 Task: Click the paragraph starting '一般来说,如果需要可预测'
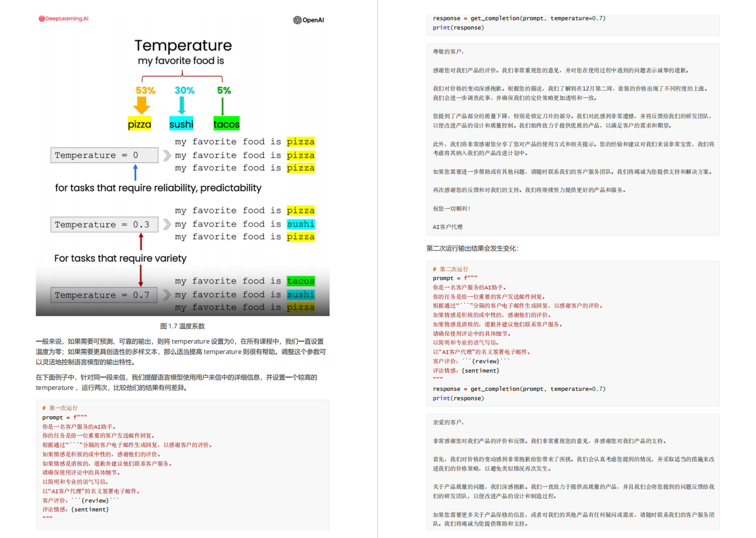click(x=181, y=351)
